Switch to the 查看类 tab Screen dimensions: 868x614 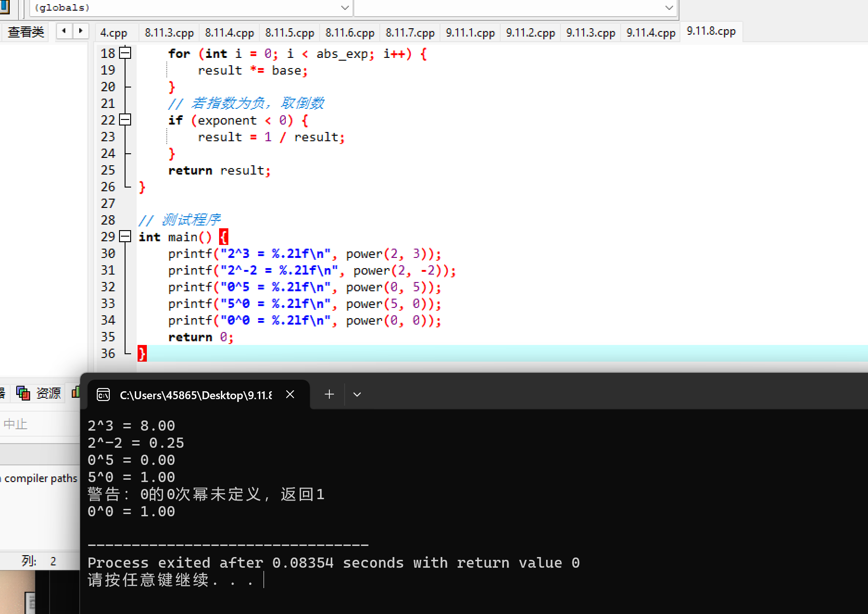26,32
